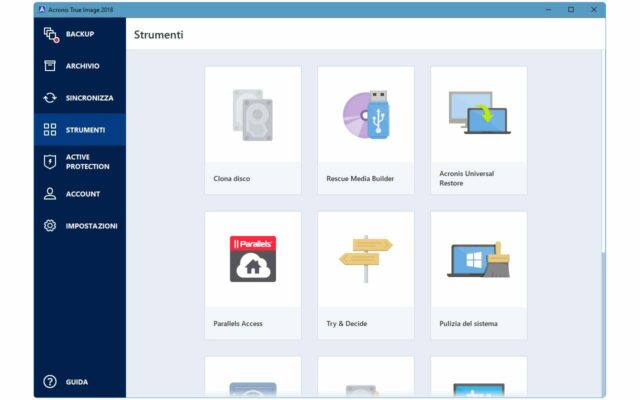Image resolution: width=640 pixels, height=400 pixels.
Task: Click the Clona disco label
Action: [x=232, y=179]
